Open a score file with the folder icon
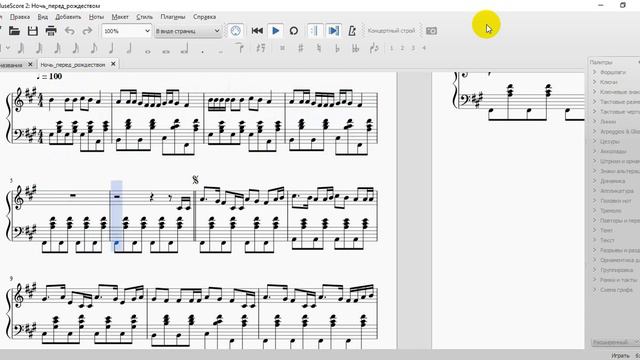 point(15,31)
